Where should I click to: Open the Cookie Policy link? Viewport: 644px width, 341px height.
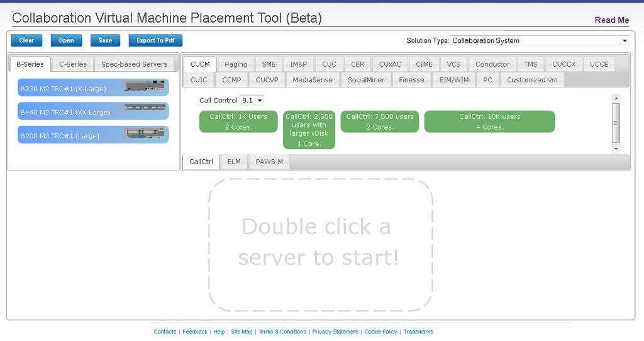pos(380,332)
